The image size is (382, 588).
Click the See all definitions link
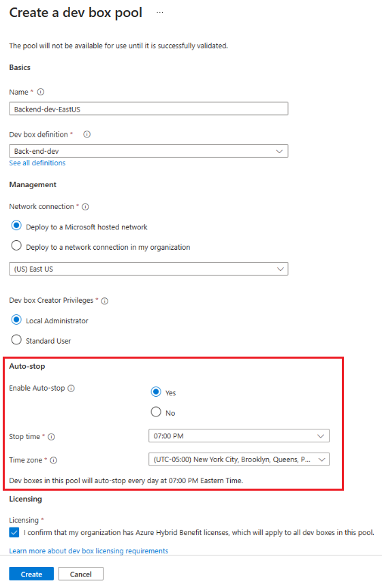(37, 163)
